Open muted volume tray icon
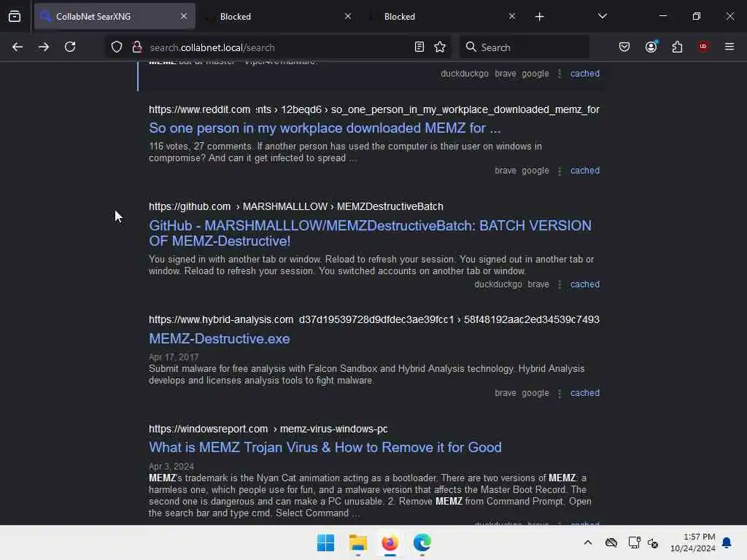Image resolution: width=747 pixels, height=560 pixels. coord(653,542)
